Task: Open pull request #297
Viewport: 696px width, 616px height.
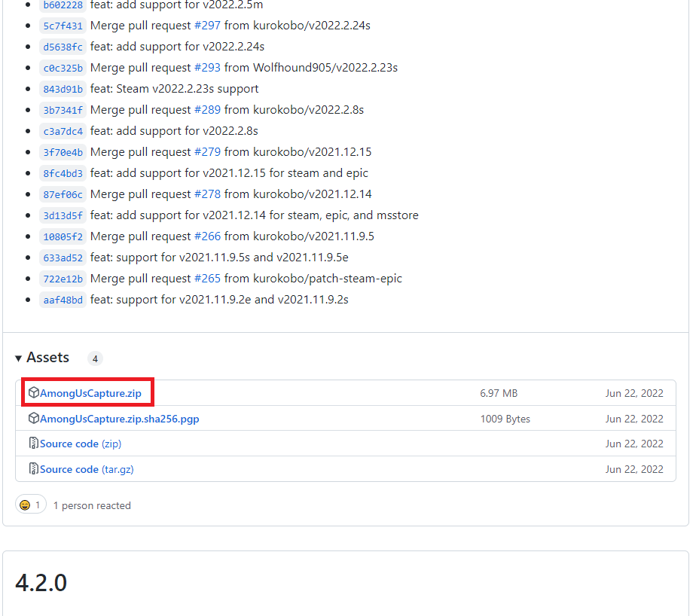Action: tap(207, 26)
